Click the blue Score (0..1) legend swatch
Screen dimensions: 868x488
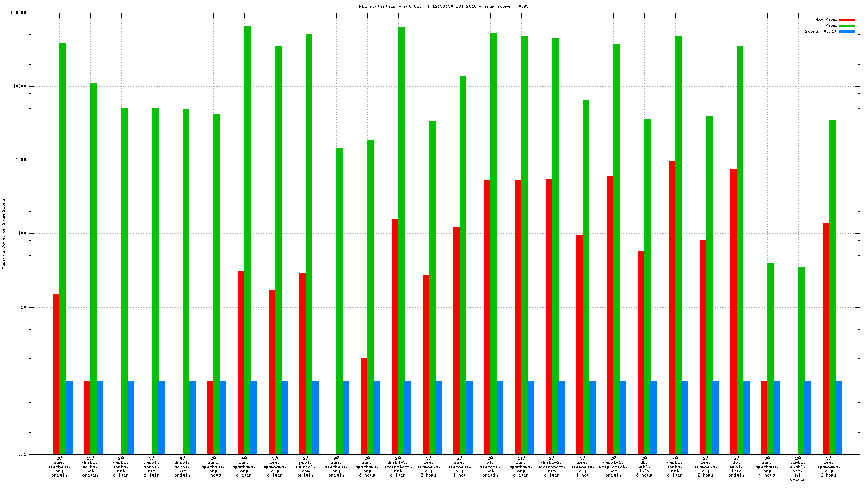[x=847, y=31]
